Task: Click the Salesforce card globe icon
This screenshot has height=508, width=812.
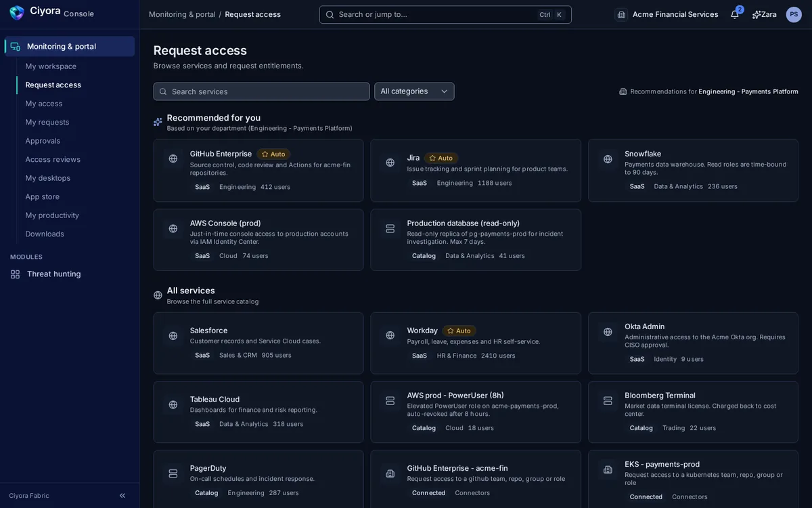Action: point(173,335)
